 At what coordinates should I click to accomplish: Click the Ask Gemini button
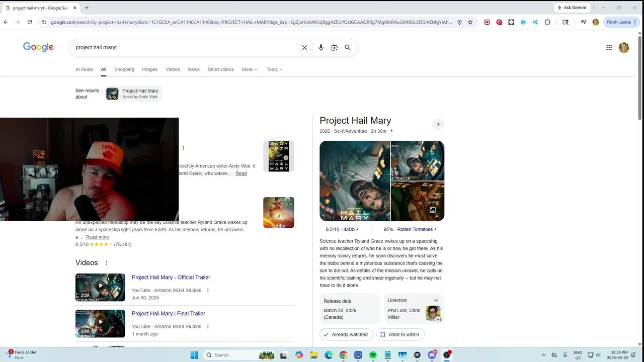[x=572, y=8]
